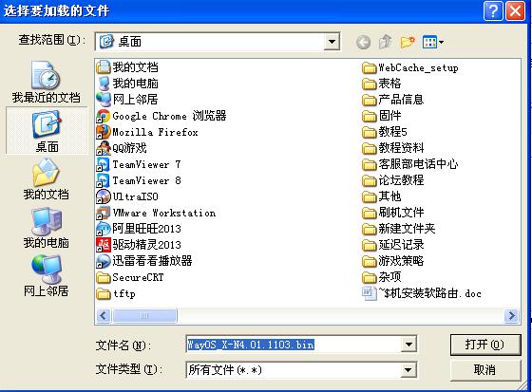Screen dimensions: 532x392
Task: Select 我的电脑 in the left places bar
Action: click(x=47, y=228)
